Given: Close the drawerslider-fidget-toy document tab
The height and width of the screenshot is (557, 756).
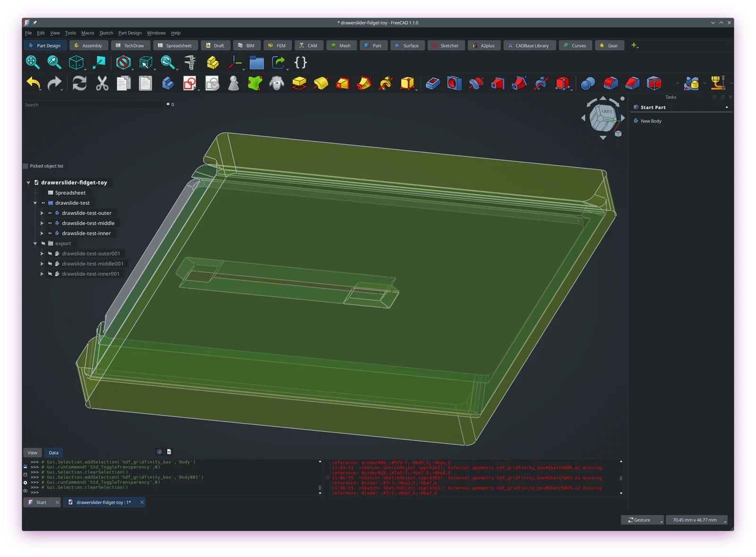Looking at the screenshot, I should (x=142, y=503).
